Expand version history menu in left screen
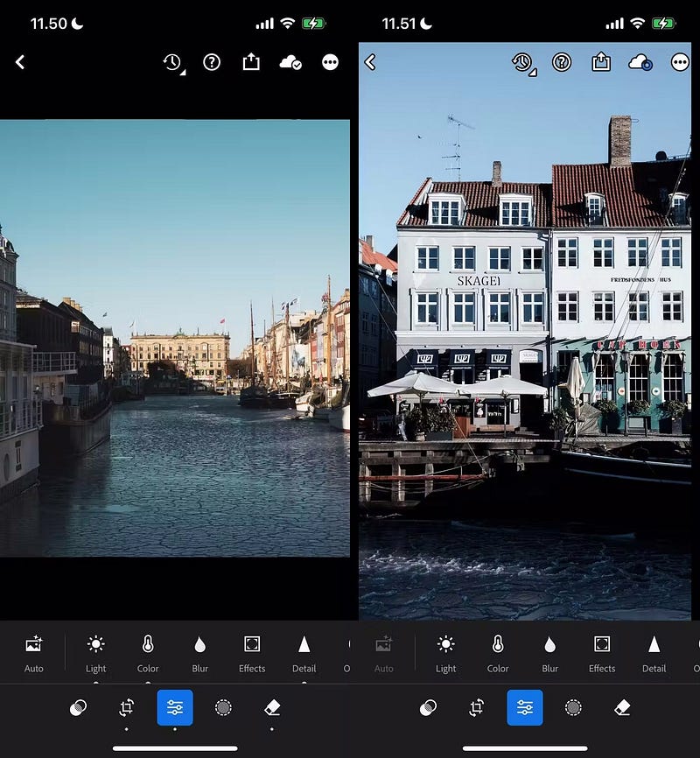The width and height of the screenshot is (700, 758). point(172,62)
